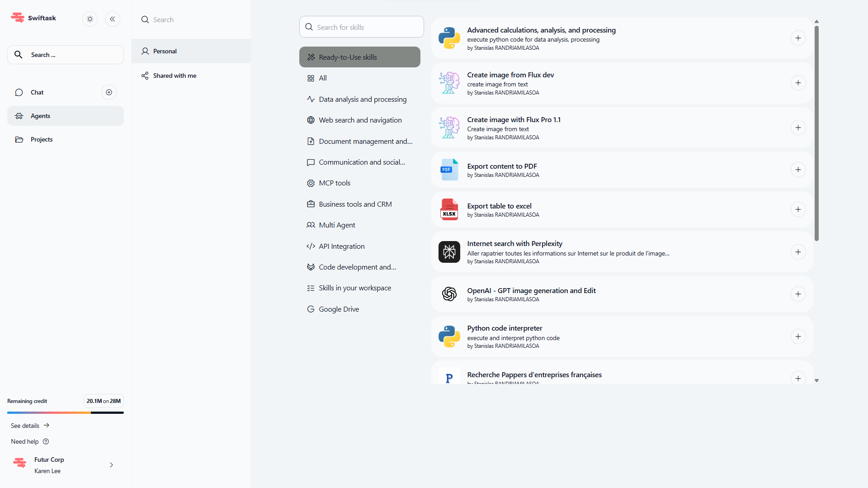Click the Perplexity internet search icon
Viewport: 868px width, 488px height.
[449, 252]
